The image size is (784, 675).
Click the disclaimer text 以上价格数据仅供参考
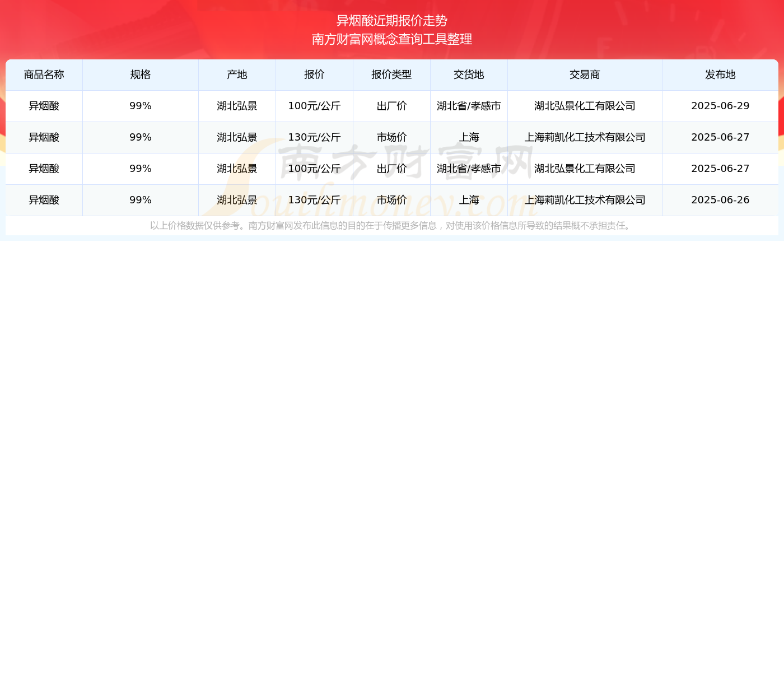pos(194,226)
